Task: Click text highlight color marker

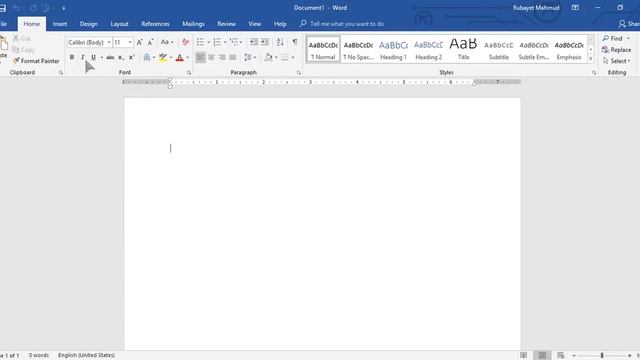Action: click(163, 58)
